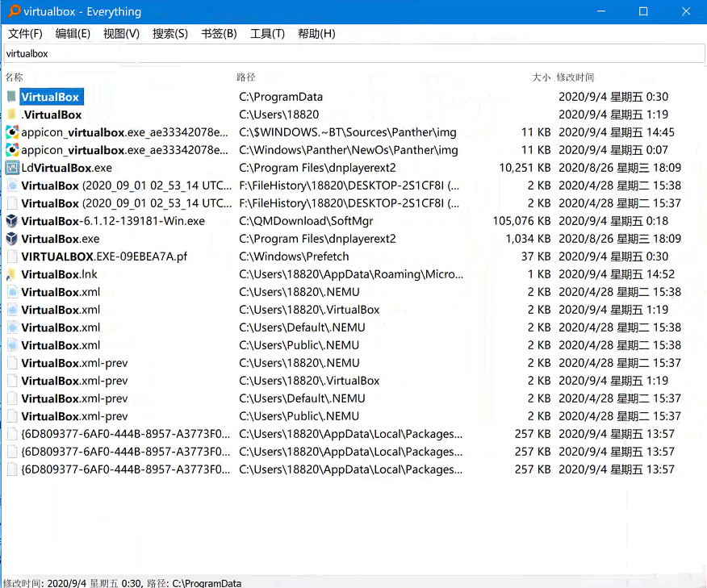The height and width of the screenshot is (588, 707).
Task: Select the VirtualBox folder icon in C:\ProgramData
Action: click(x=12, y=97)
